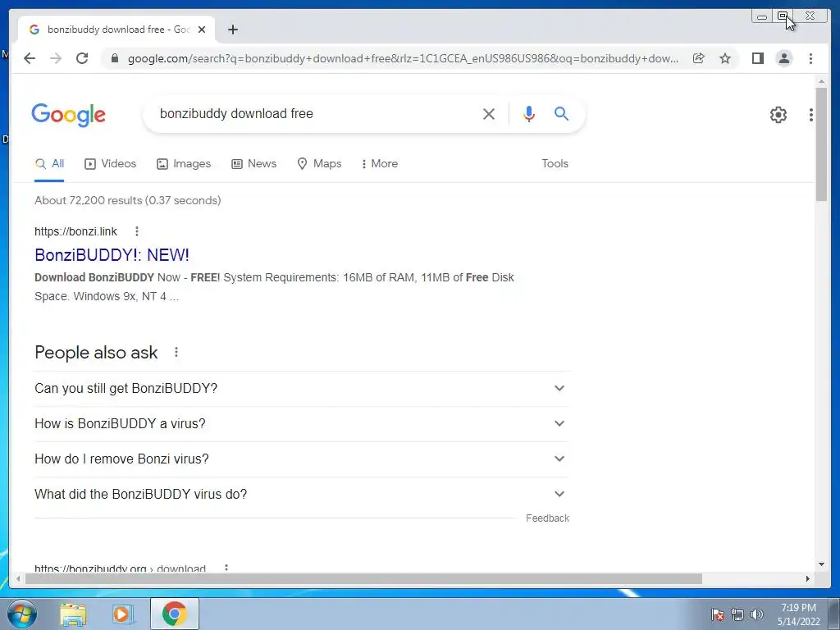
Task: Open Chrome side panel icon
Action: [757, 58]
